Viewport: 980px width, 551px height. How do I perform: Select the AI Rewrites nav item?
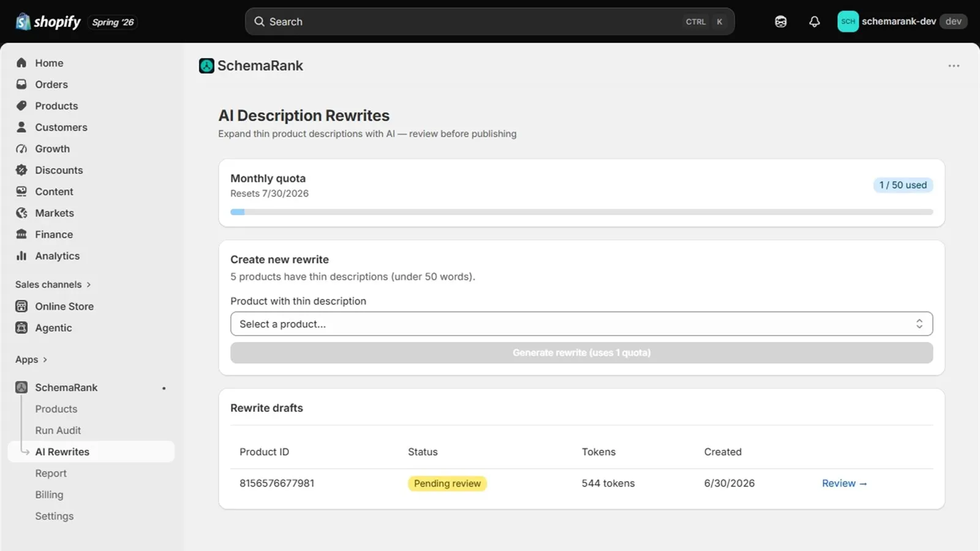[91, 451]
